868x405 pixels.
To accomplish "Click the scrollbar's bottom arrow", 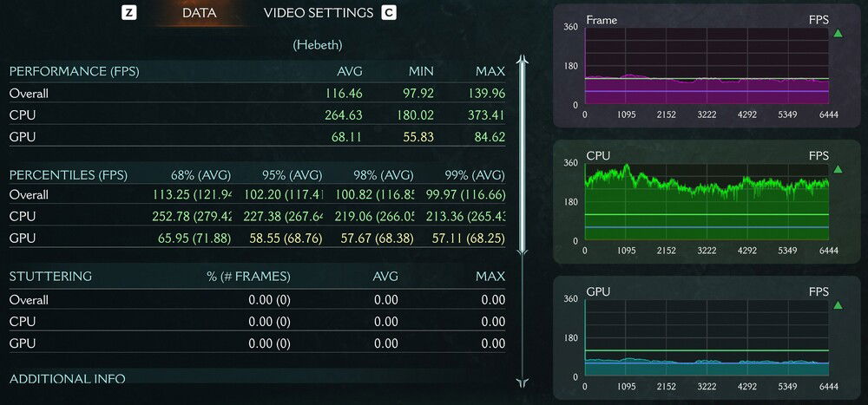I will tap(523, 382).
